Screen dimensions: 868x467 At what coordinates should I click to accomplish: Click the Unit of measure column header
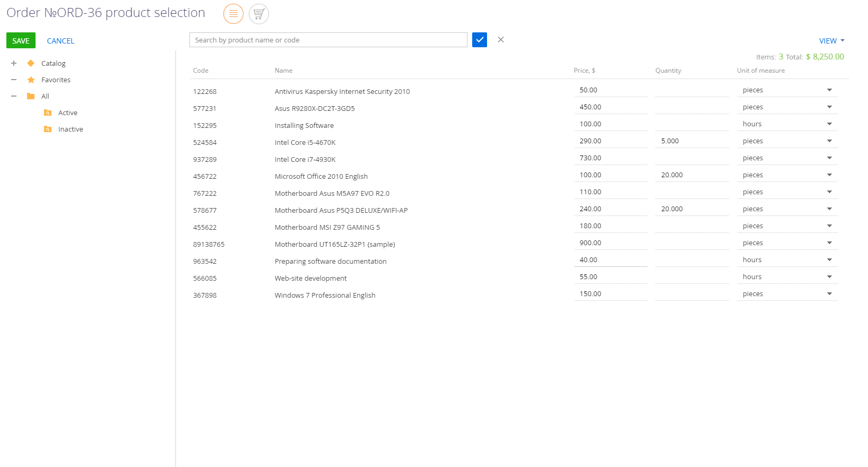(761, 71)
